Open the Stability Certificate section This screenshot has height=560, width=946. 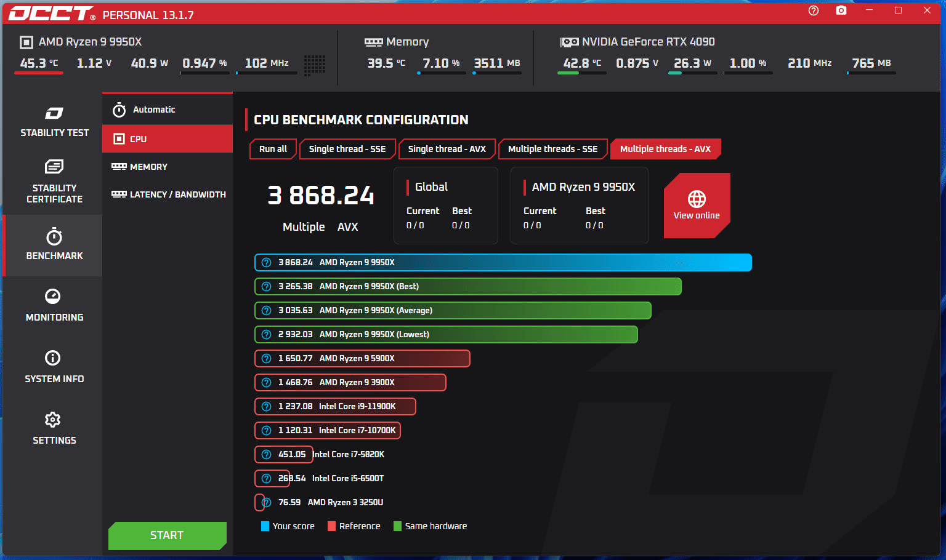(x=54, y=182)
